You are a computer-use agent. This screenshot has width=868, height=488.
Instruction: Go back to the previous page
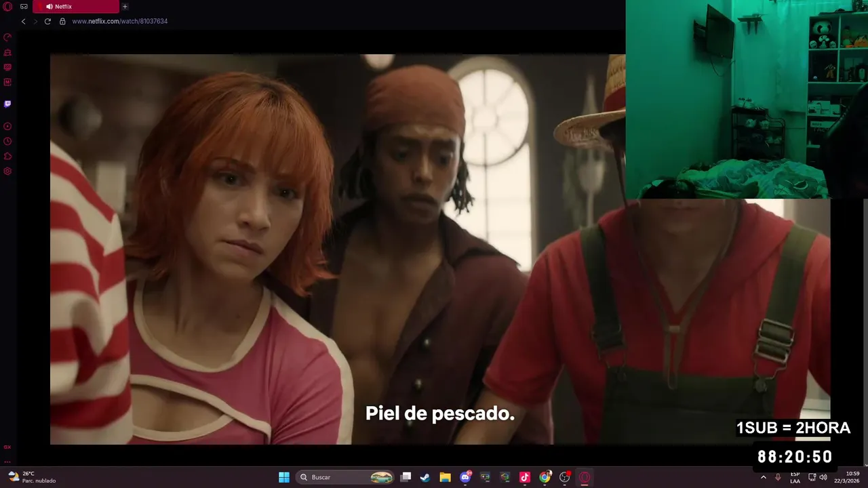point(23,21)
